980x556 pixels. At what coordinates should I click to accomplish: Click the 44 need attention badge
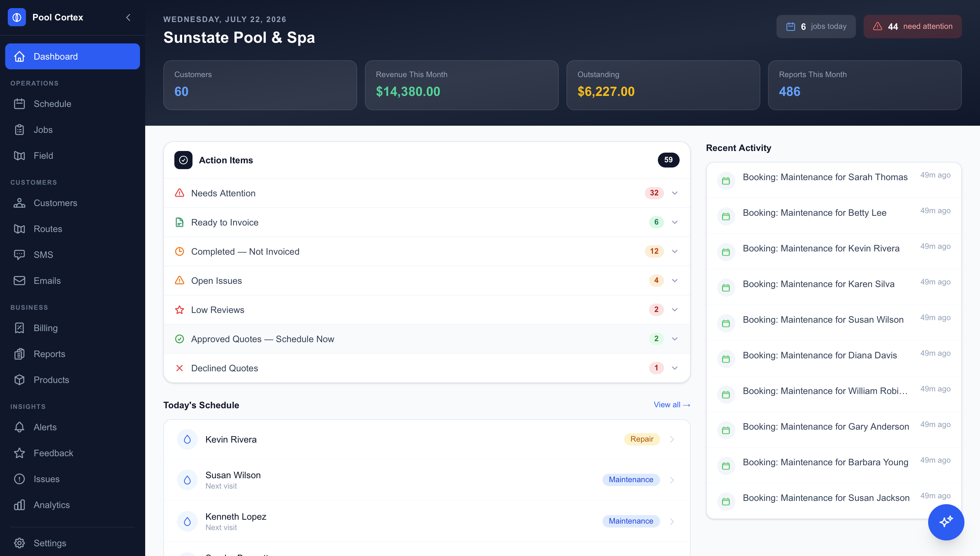pyautogui.click(x=912, y=26)
